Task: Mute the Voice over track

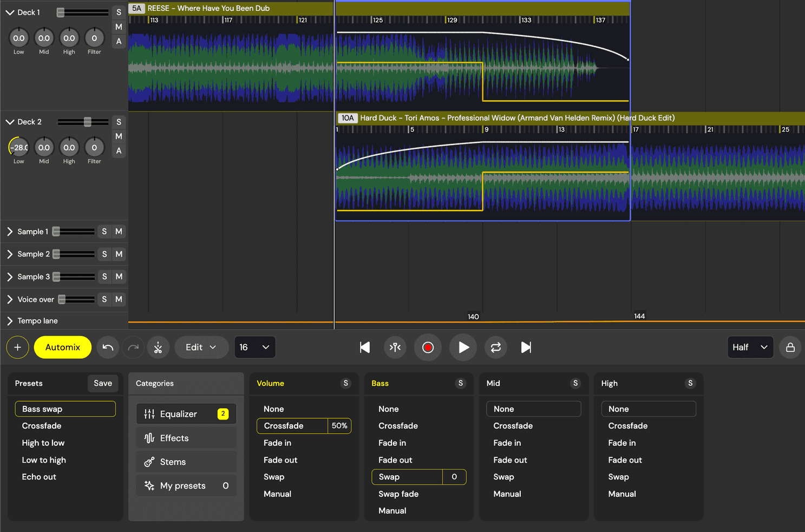Action: click(119, 299)
